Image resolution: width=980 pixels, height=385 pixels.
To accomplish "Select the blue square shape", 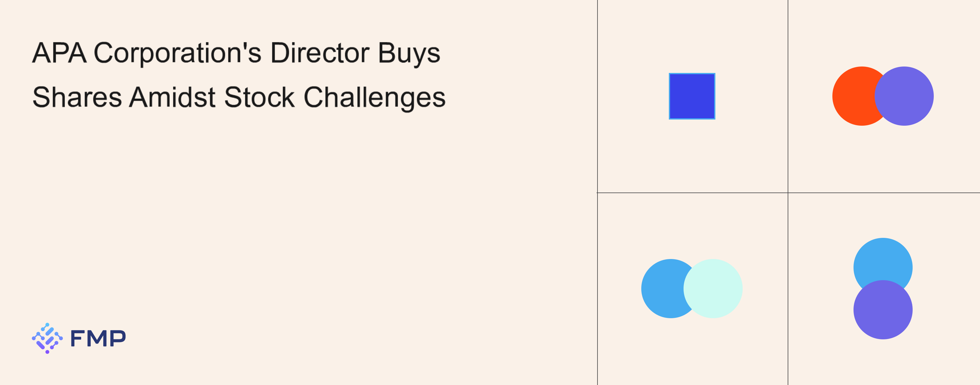I will (x=692, y=96).
